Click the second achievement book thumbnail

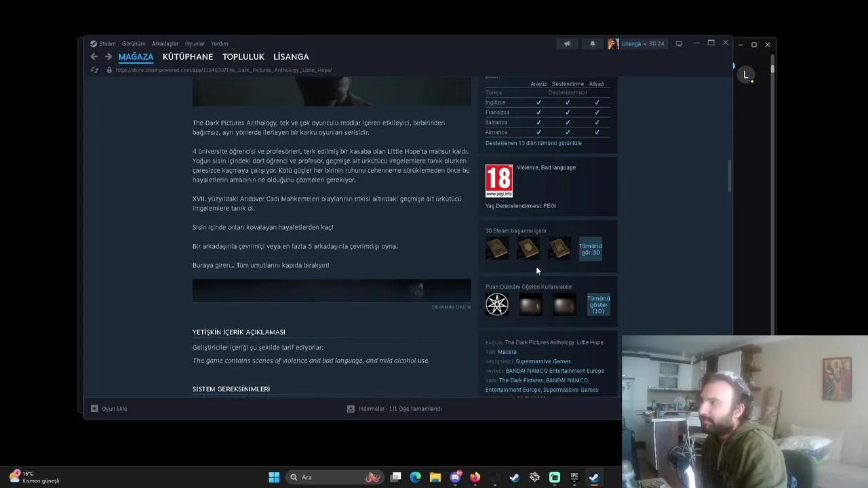click(528, 249)
